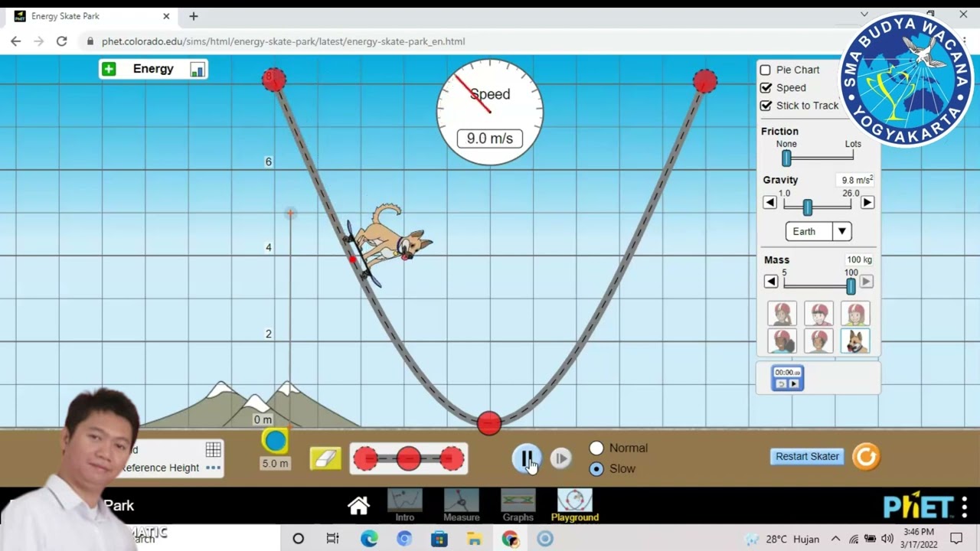The width and height of the screenshot is (980, 551).
Task: Go to the PhET home screen
Action: [x=358, y=506]
